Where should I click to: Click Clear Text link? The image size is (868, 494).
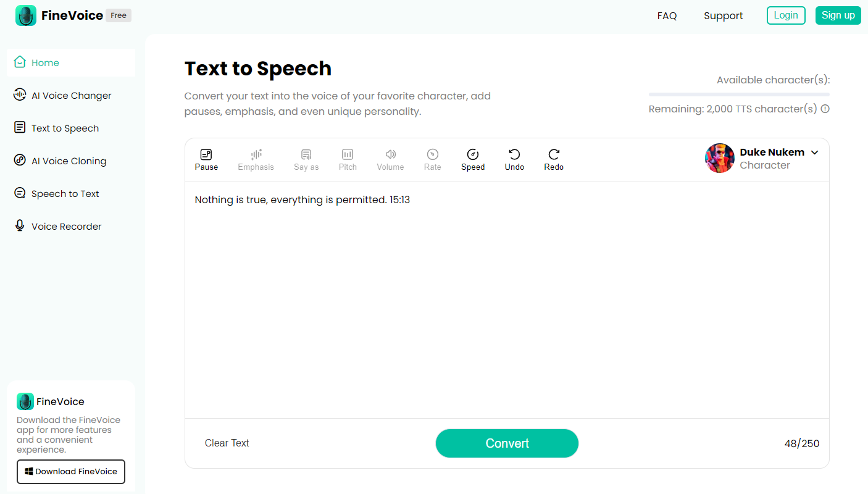point(227,443)
